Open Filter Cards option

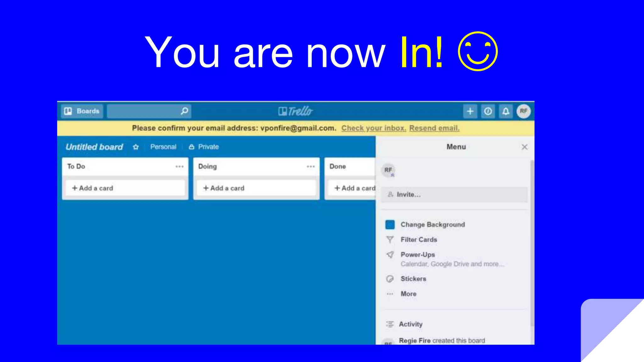click(419, 240)
